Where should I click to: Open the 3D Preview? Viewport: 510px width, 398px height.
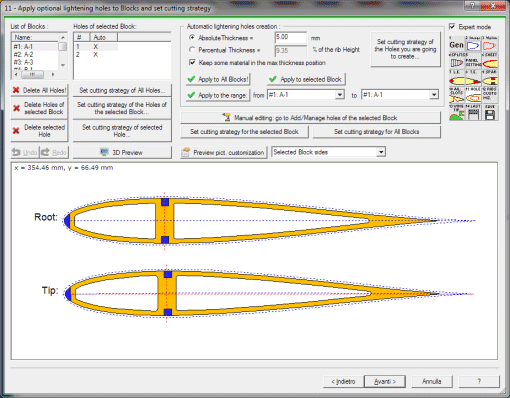(122, 153)
